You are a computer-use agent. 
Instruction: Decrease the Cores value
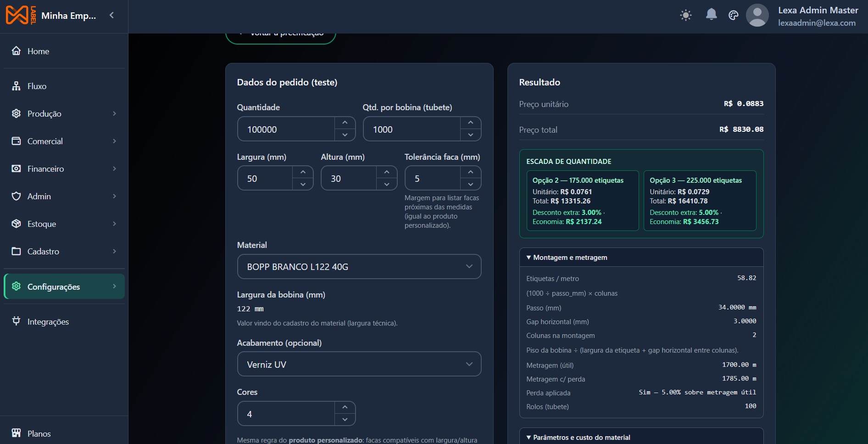(x=345, y=420)
